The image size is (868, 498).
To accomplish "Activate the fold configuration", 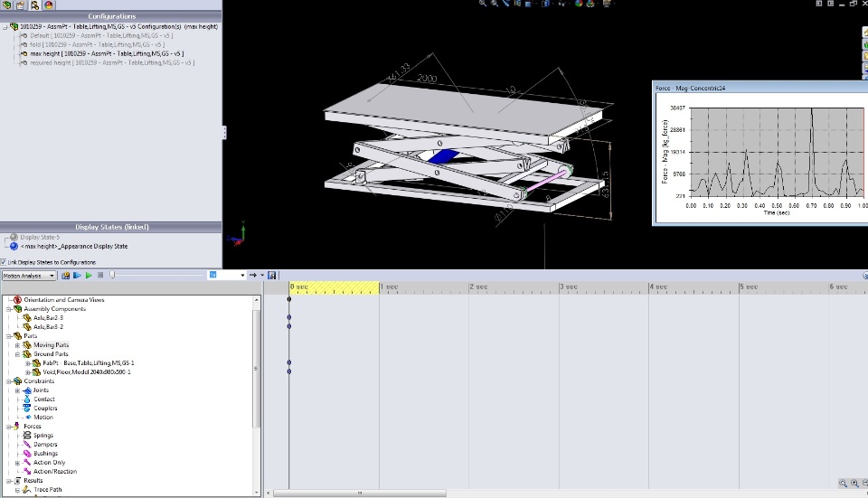I will tap(97, 44).
